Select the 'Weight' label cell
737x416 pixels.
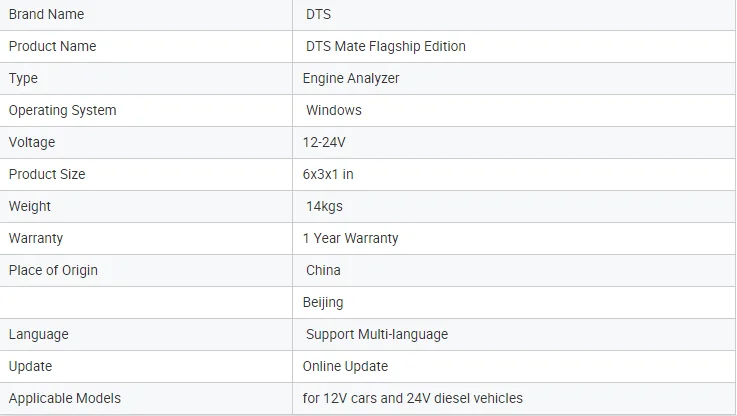click(x=146, y=206)
